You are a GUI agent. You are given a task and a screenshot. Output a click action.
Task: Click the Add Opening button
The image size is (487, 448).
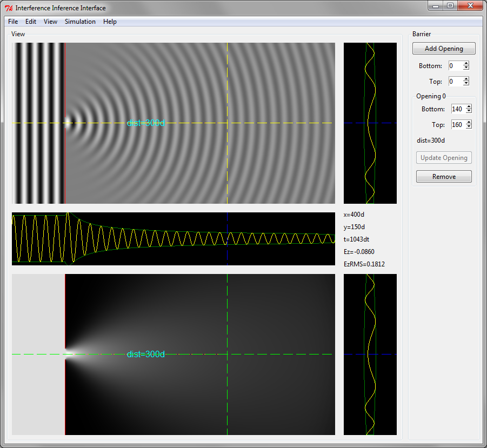[444, 49]
